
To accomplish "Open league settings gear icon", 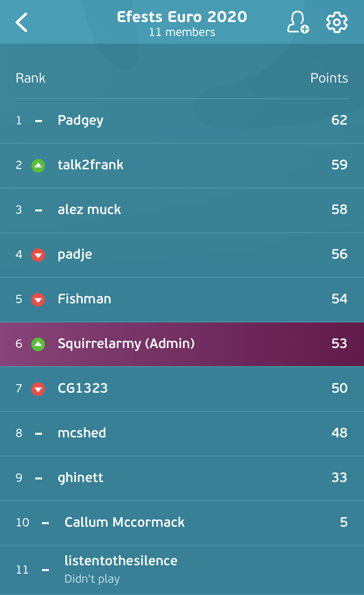I will tap(337, 22).
